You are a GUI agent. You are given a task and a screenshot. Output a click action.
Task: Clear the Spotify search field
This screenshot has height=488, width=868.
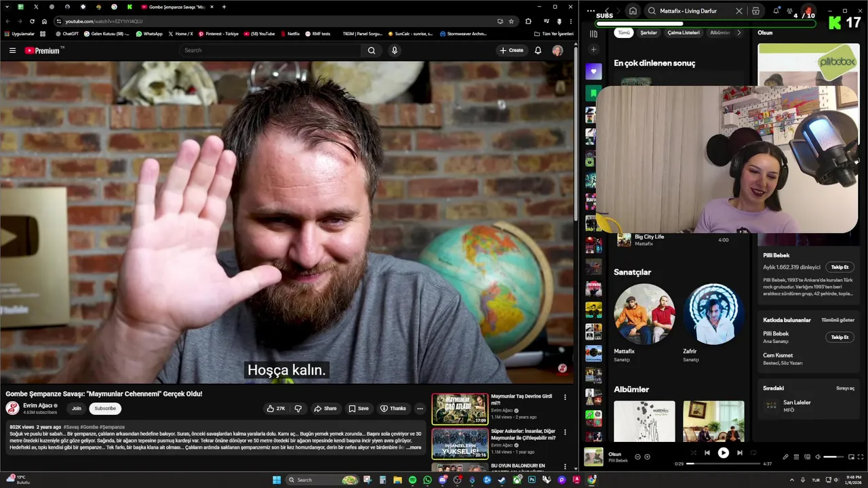739,11
